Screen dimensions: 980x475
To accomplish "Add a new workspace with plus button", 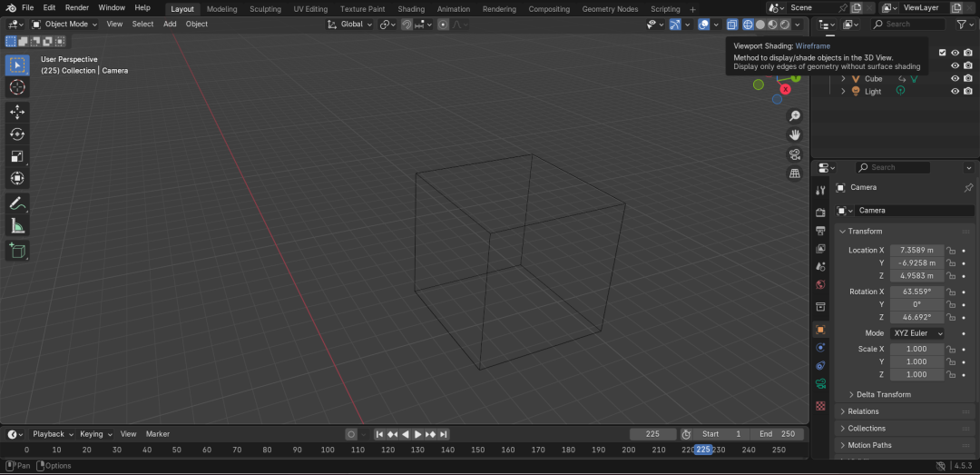I will click(x=692, y=9).
